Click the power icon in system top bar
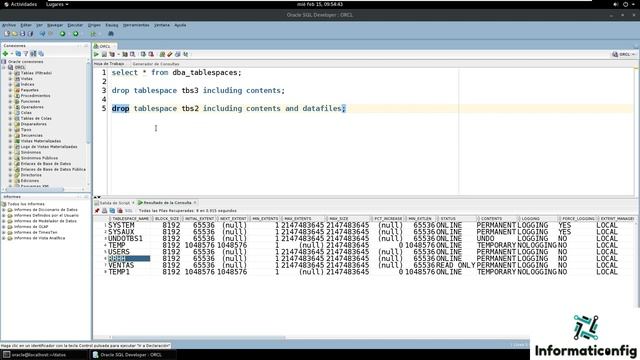The width and height of the screenshot is (640, 360). (625, 4)
